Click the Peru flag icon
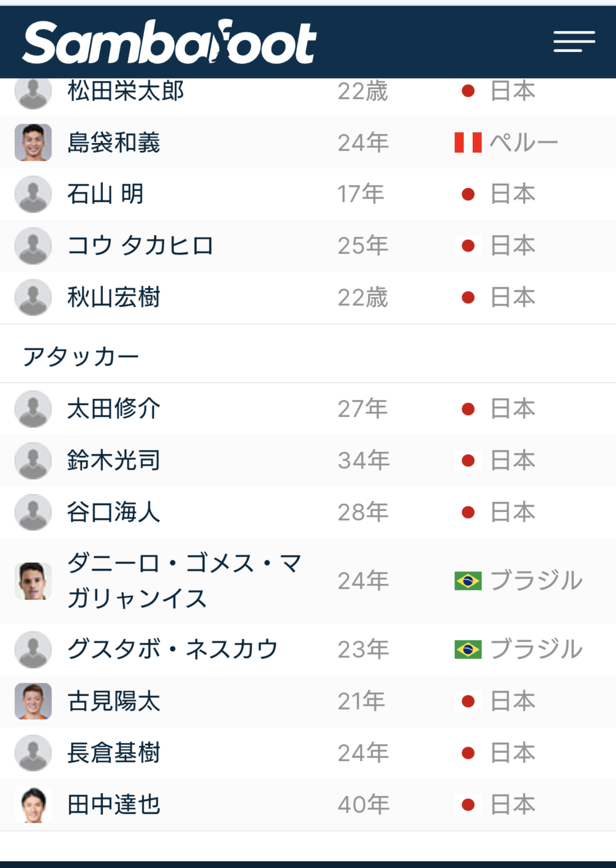 click(468, 142)
